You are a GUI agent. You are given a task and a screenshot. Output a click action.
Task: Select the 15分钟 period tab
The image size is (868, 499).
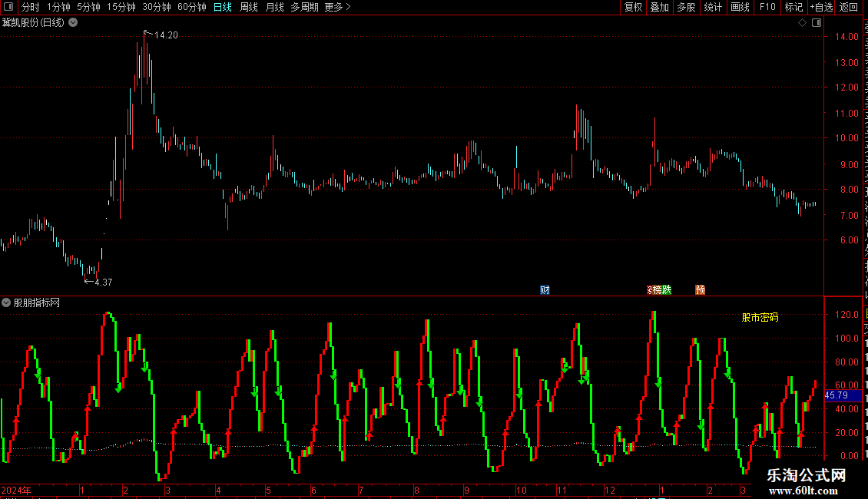point(121,7)
